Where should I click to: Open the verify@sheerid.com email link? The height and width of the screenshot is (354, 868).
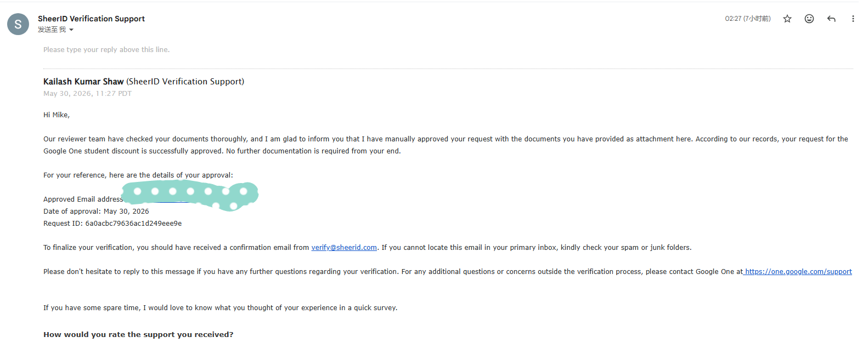[x=344, y=248]
